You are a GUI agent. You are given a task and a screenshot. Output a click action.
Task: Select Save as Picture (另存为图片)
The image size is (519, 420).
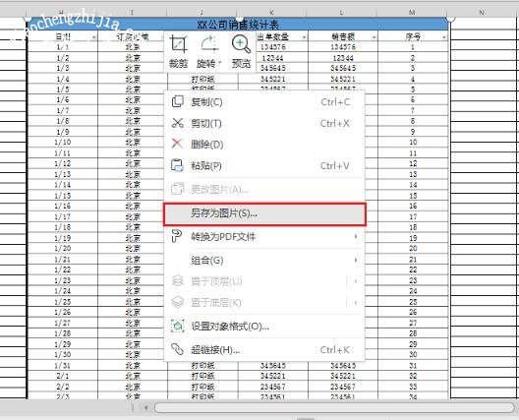[264, 213]
